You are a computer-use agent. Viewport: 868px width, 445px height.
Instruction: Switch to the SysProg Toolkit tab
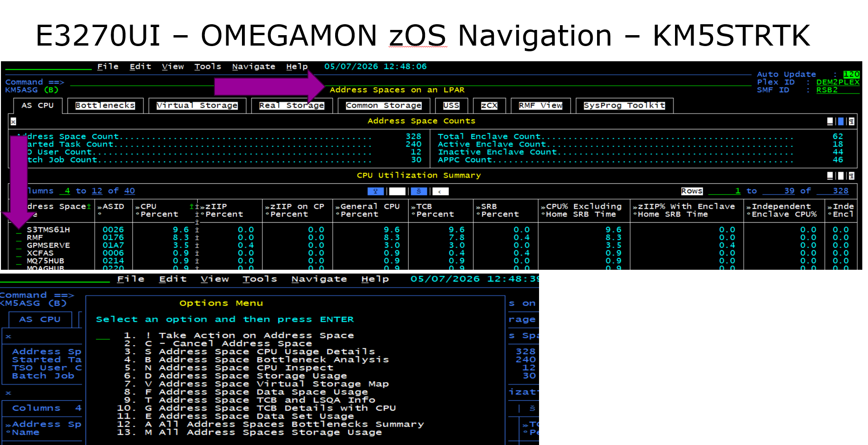(624, 105)
